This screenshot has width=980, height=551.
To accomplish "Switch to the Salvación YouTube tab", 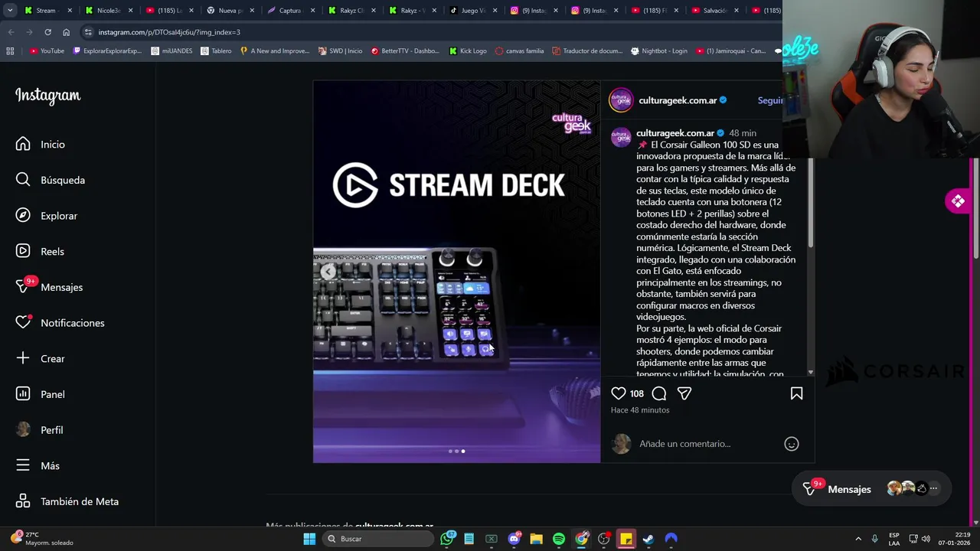I will coord(716,11).
